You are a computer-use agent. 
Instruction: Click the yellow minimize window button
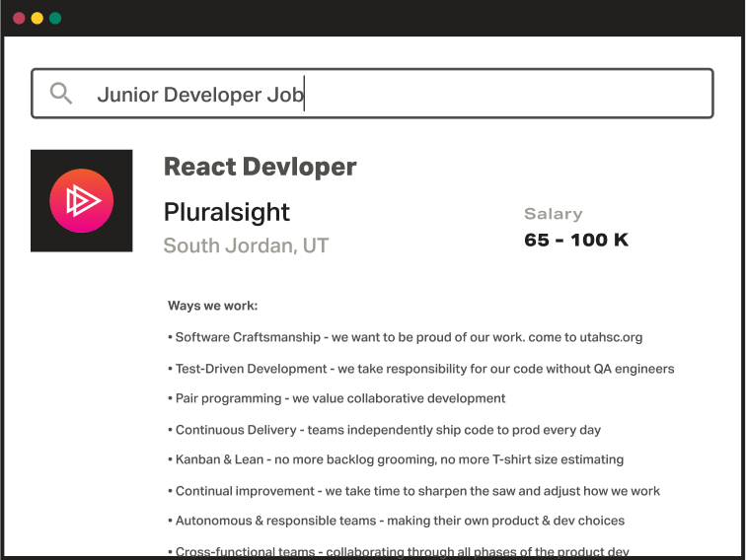point(37,18)
